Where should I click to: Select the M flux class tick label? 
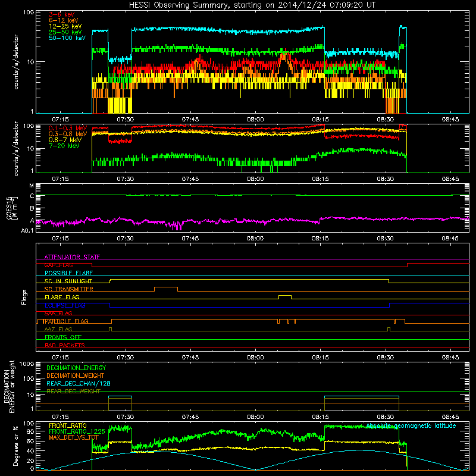[32, 186]
